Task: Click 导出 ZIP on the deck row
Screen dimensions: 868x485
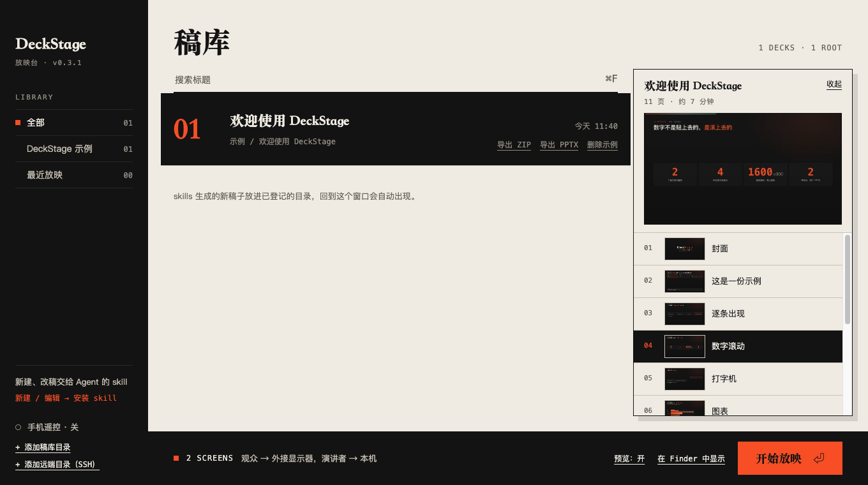Action: tap(514, 145)
